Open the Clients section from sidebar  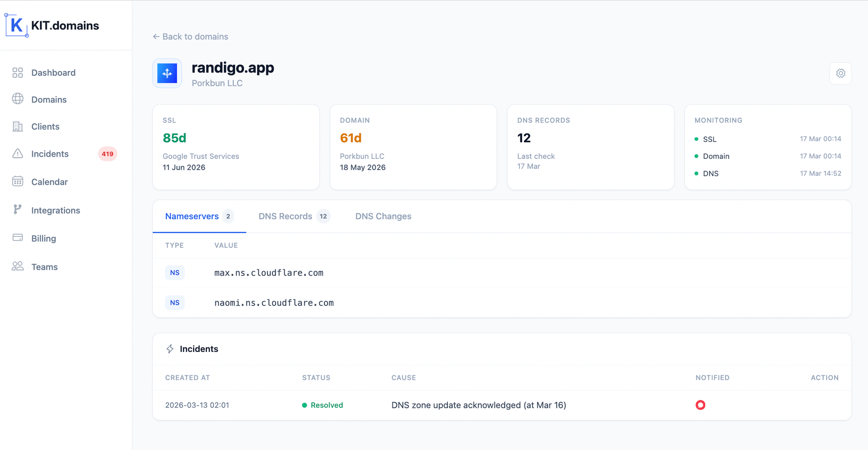pyautogui.click(x=17, y=126)
